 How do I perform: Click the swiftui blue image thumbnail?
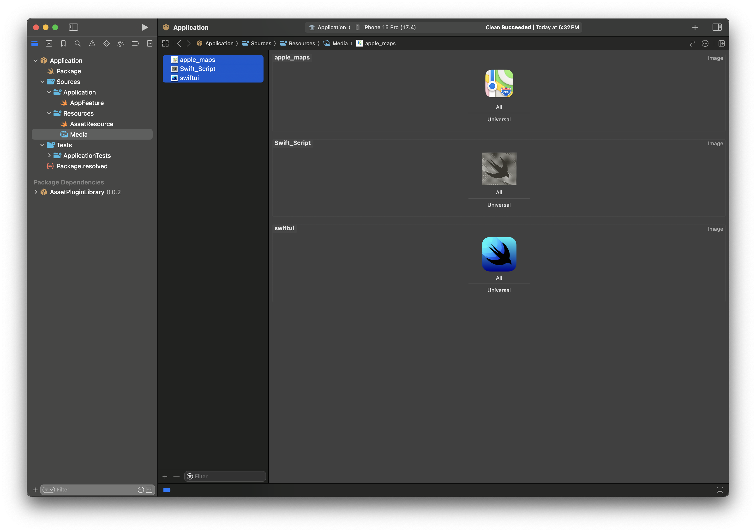tap(499, 254)
